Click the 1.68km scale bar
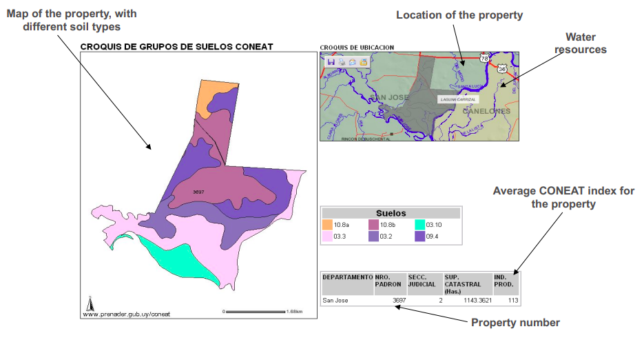 pos(255,312)
